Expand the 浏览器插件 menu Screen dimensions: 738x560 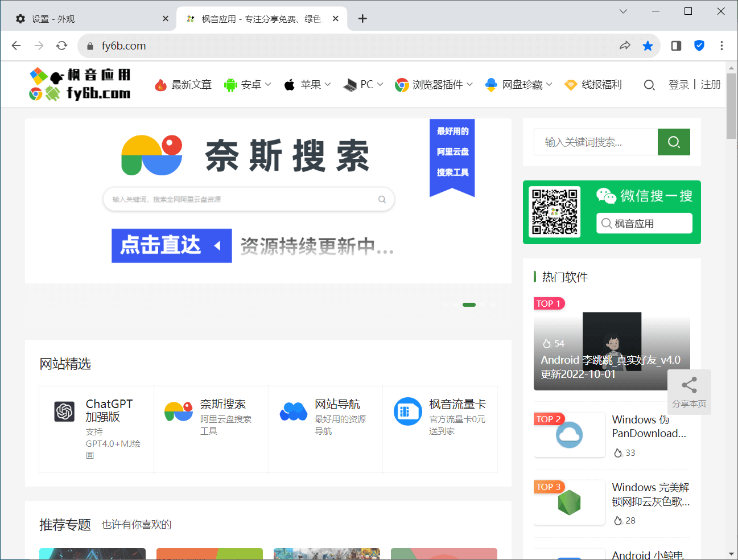434,85
